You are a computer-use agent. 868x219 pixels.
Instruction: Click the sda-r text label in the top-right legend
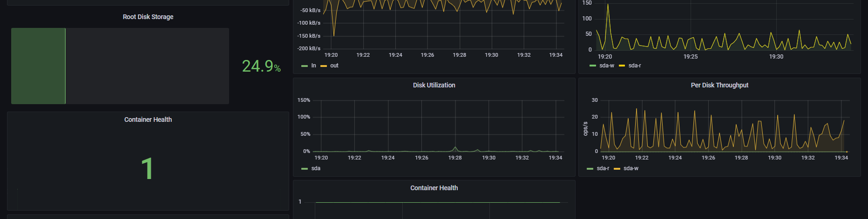(635, 66)
